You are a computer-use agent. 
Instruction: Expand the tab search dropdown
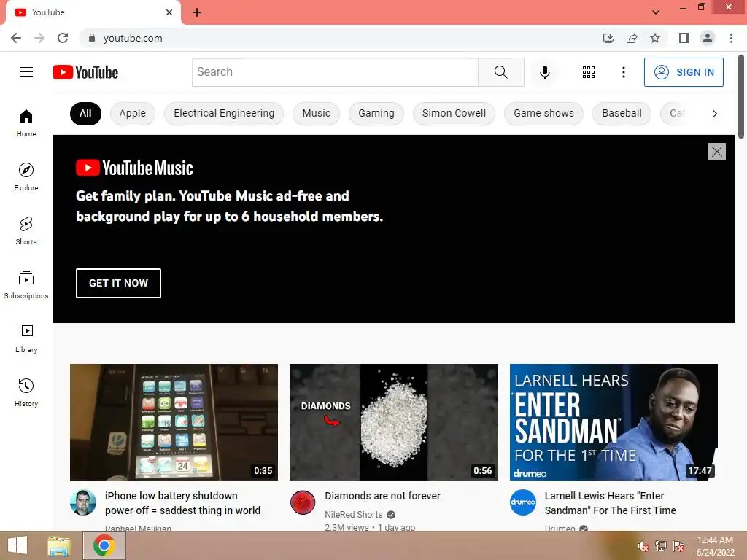(656, 12)
